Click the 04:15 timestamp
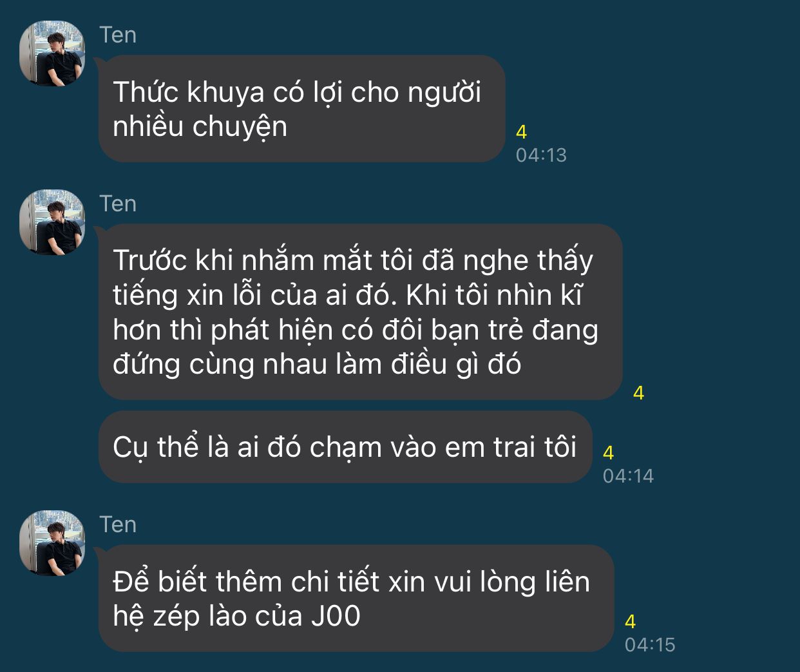This screenshot has width=800, height=672. click(x=650, y=645)
